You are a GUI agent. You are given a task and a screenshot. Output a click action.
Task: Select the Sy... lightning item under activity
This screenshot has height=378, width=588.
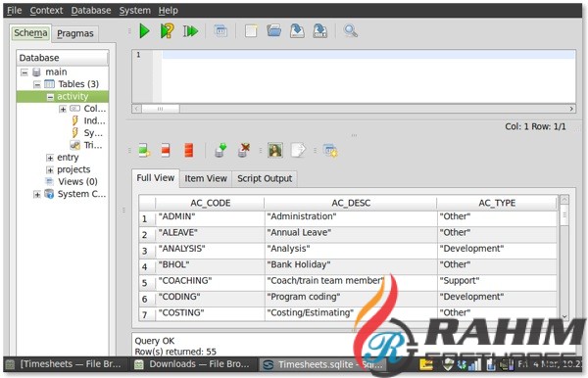pos(93,133)
